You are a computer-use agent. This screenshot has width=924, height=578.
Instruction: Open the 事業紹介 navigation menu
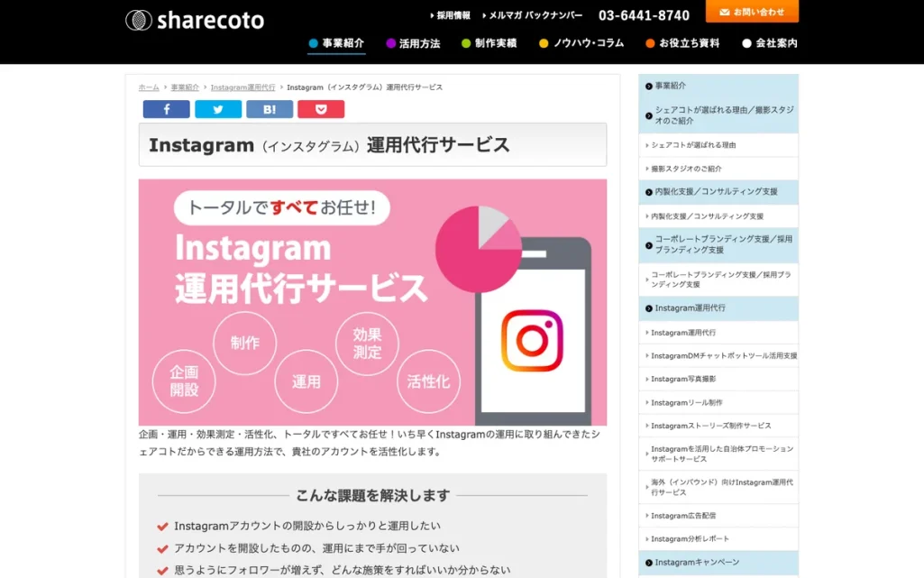pyautogui.click(x=336, y=43)
